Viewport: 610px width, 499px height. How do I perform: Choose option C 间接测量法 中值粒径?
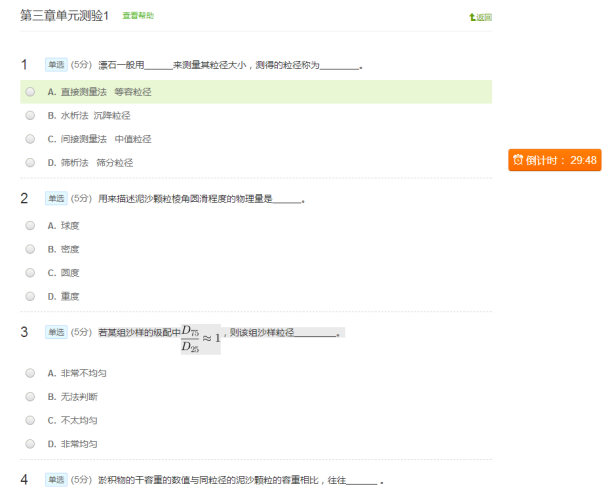(x=30, y=139)
